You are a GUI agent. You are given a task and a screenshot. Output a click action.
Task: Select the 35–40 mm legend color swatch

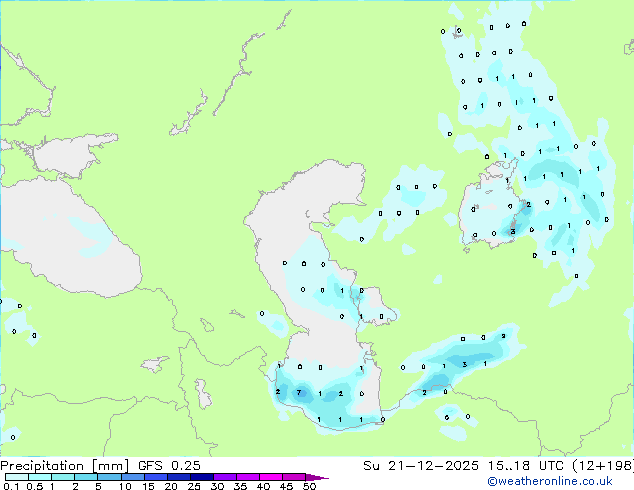[248, 477]
